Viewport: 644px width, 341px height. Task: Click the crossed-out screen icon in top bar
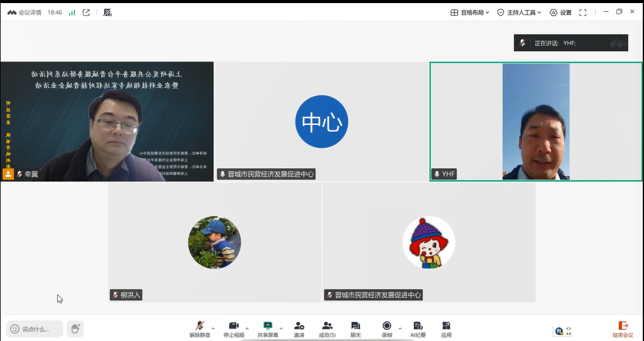point(107,13)
